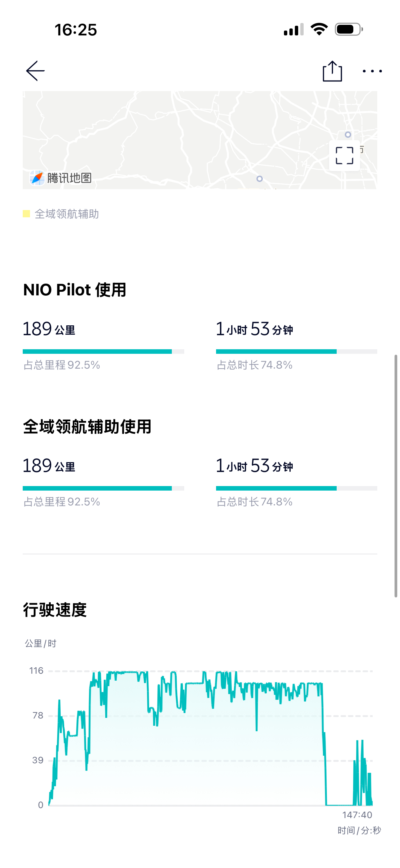Viewport: 400px width, 868px height.
Task: Tap 全域领航辅助使用 section heading
Action: coord(87,427)
